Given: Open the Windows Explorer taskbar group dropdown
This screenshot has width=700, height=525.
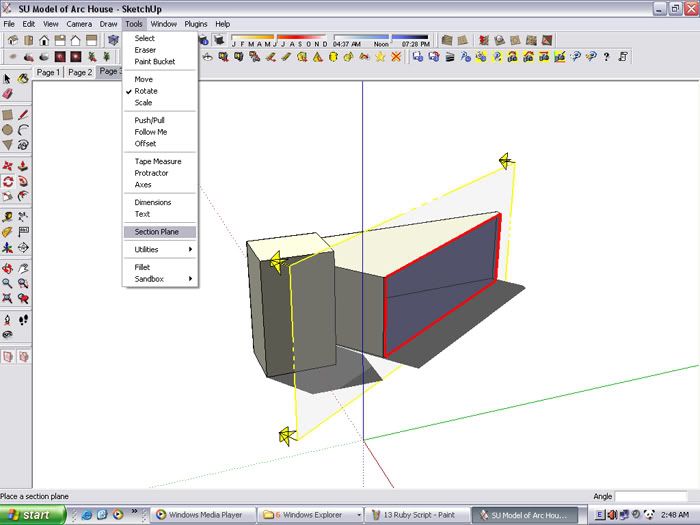Looking at the screenshot, I should click(358, 515).
